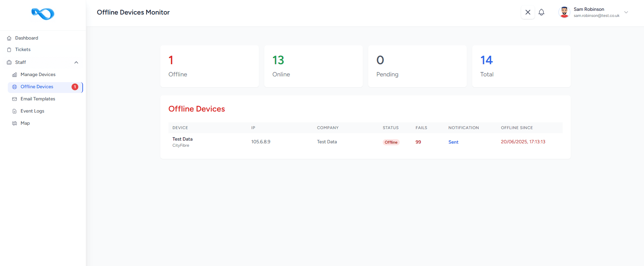This screenshot has width=644, height=266.
Task: Click the Test Data company cell
Action: point(327,142)
